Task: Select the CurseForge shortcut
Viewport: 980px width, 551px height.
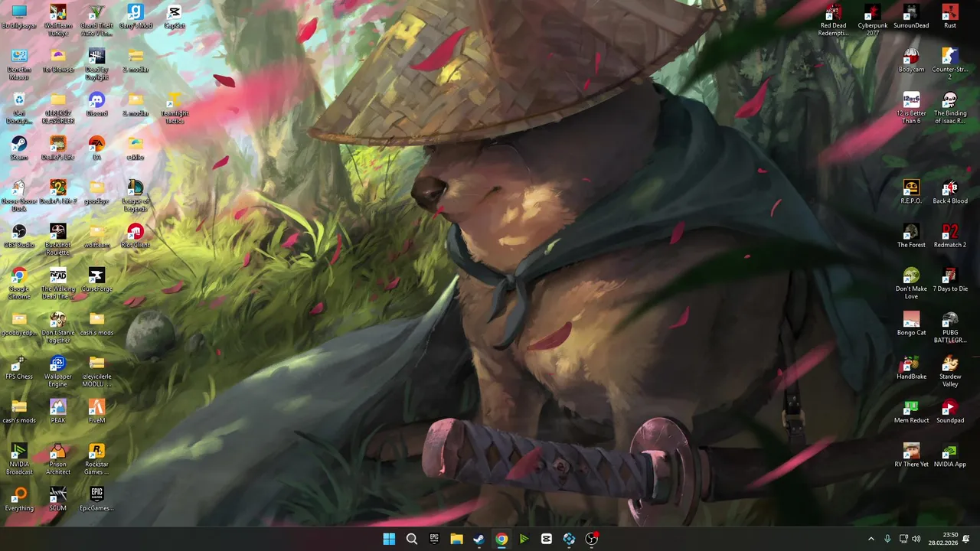Action: pos(96,280)
